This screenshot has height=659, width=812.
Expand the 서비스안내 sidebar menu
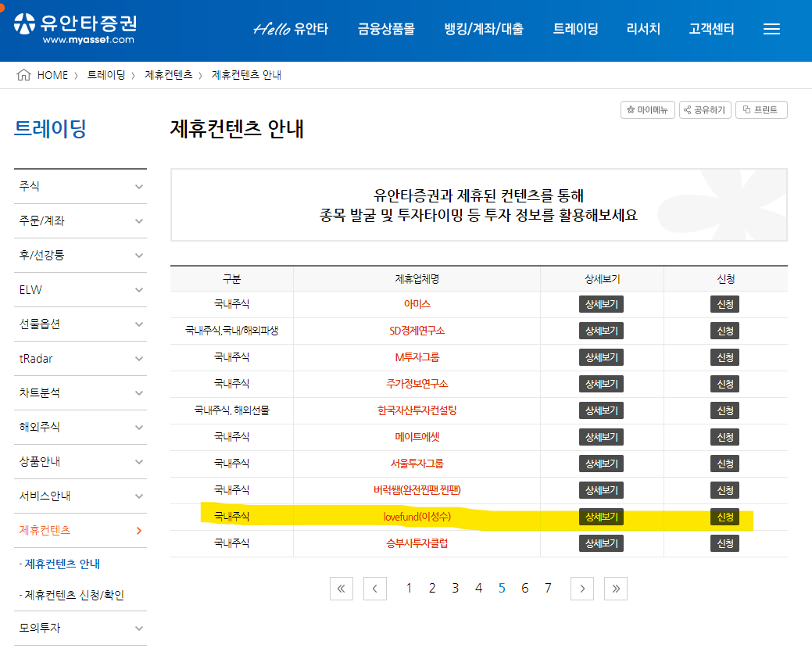[80, 496]
